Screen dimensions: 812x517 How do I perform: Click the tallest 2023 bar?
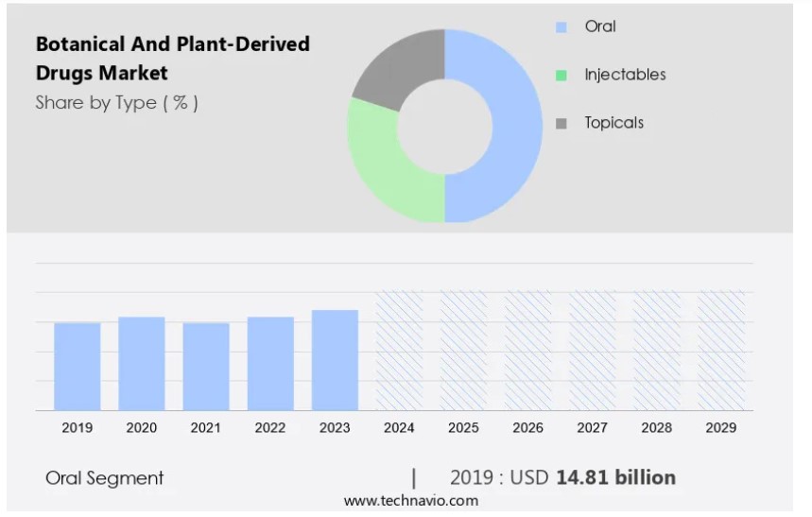(x=335, y=360)
